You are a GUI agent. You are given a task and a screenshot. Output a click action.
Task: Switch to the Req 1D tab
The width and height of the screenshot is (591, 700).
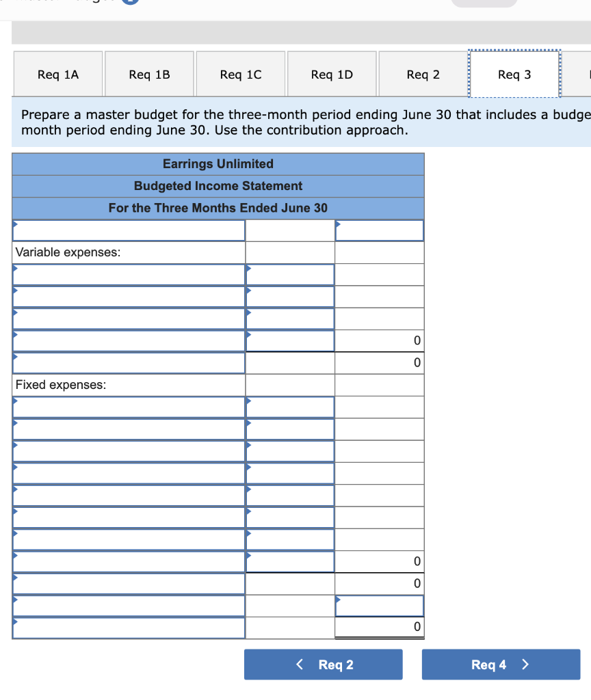pos(331,74)
